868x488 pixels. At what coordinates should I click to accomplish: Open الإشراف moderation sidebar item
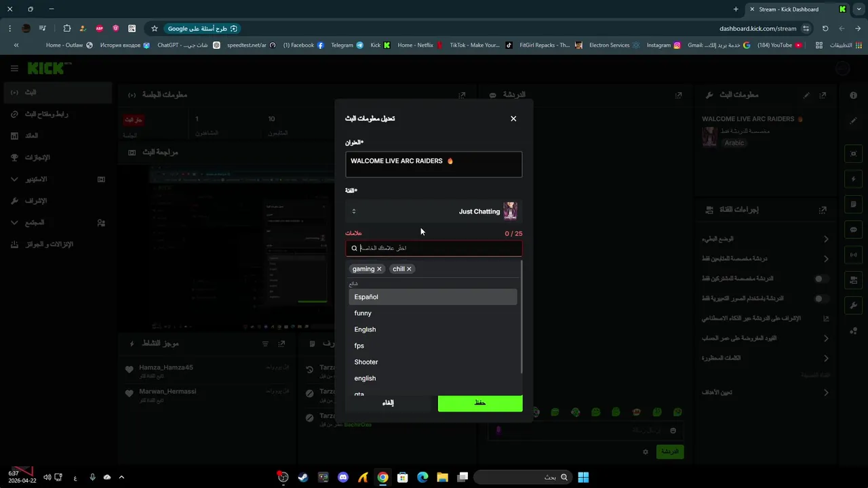[57, 201]
